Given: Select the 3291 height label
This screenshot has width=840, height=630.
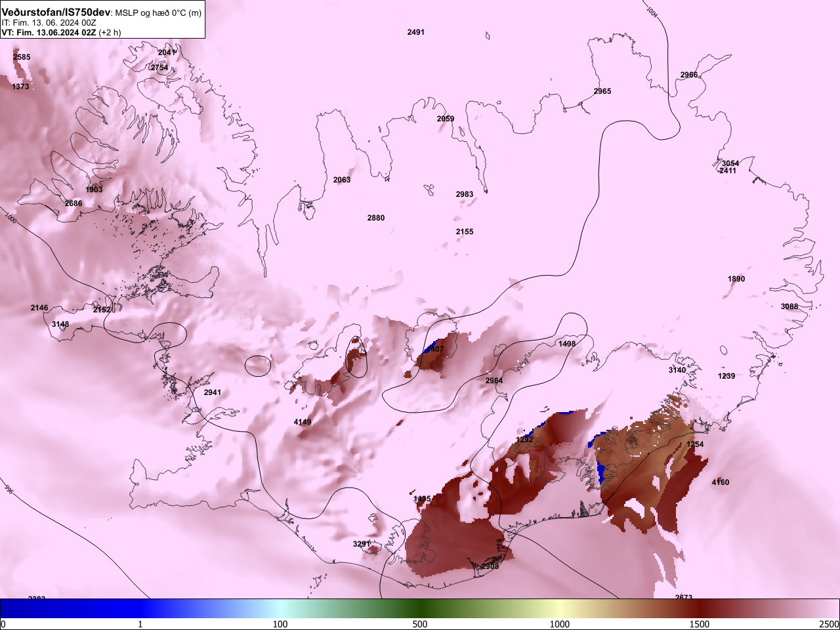Looking at the screenshot, I should point(362,544).
